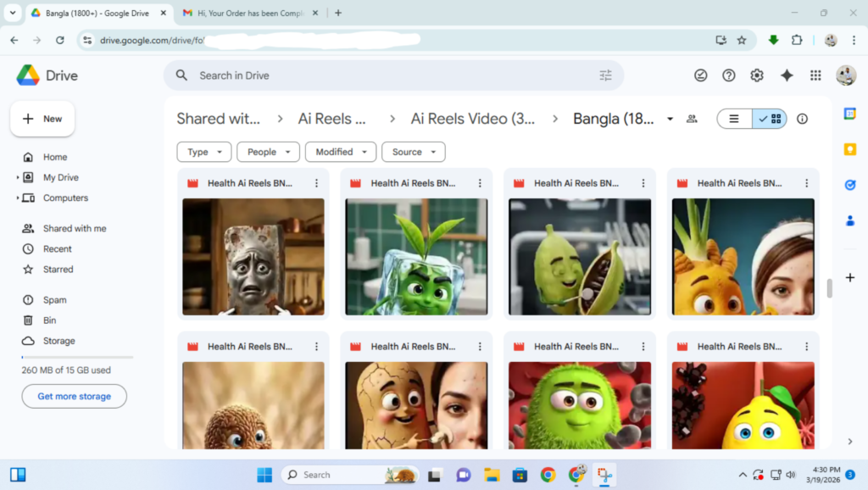Go to Shared with me

(x=75, y=229)
